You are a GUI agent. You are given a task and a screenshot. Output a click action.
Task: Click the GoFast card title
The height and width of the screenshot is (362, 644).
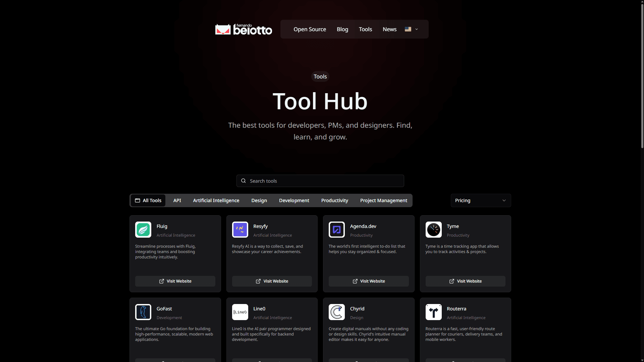coord(164,309)
